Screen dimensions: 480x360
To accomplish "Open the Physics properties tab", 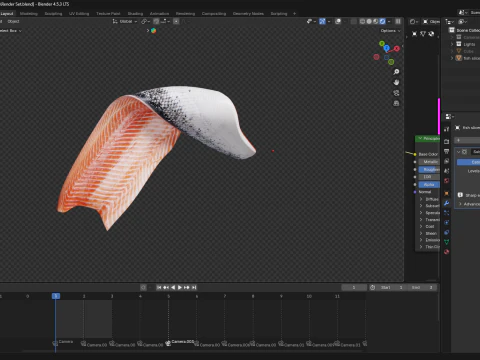I will 447,222.
